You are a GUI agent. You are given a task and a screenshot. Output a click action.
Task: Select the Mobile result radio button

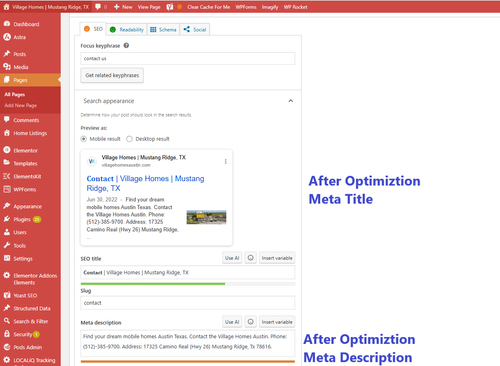[84, 139]
